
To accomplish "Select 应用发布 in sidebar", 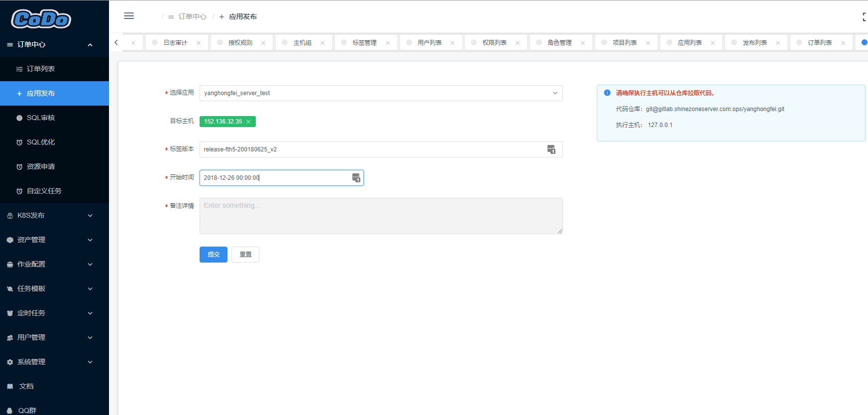I will 54,94.
